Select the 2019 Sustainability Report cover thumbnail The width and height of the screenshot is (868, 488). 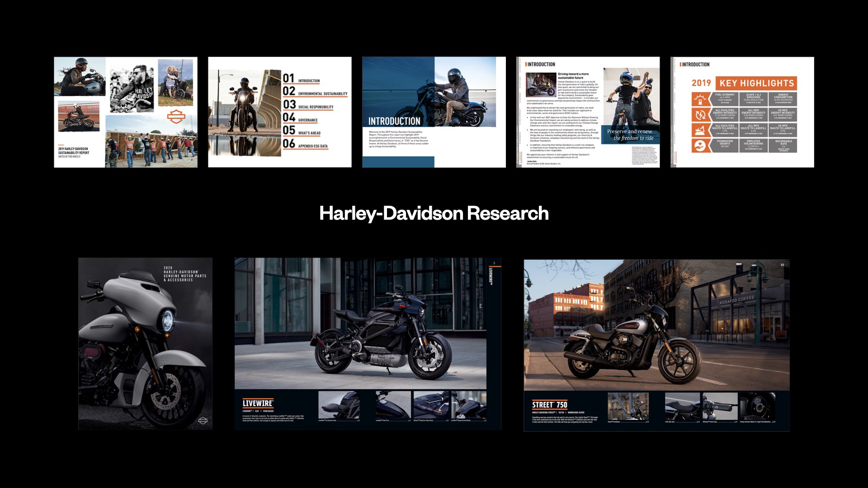click(x=126, y=112)
